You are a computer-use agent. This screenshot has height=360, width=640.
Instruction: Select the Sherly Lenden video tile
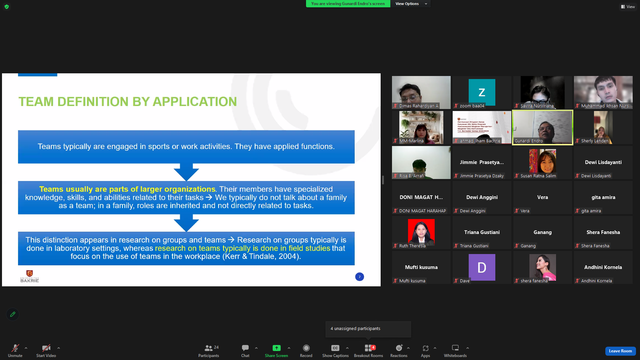pyautogui.click(x=603, y=127)
